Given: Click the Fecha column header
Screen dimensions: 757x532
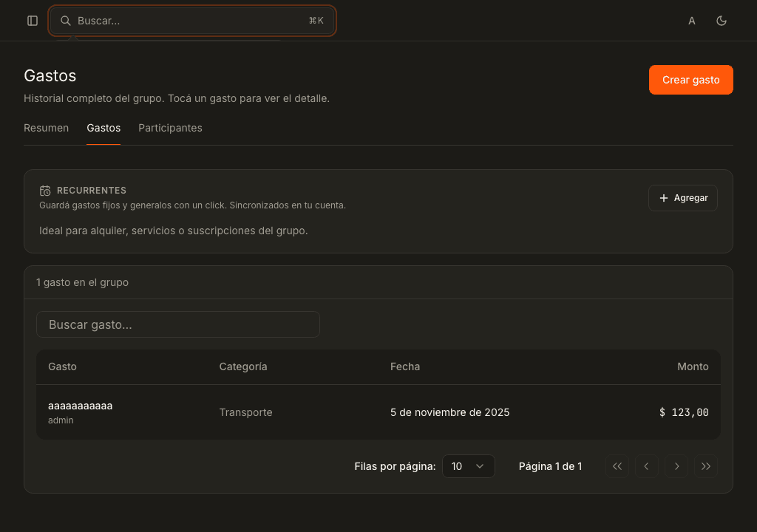Looking at the screenshot, I should (x=405, y=366).
